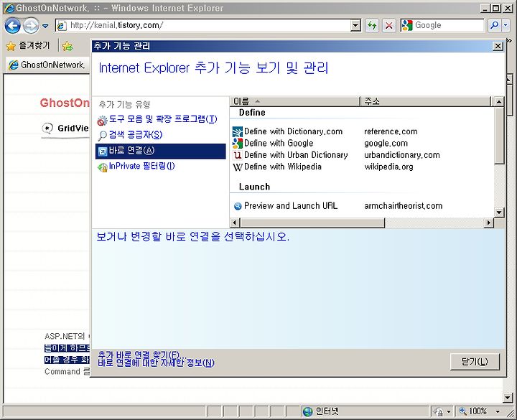The image size is (517, 420).
Task: Click the Define group header
Action: (252, 113)
